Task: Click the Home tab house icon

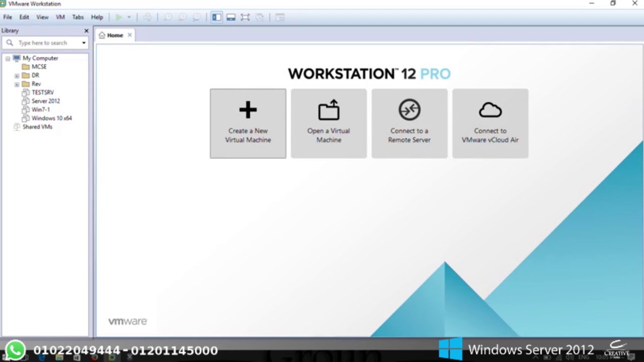Action: click(102, 35)
